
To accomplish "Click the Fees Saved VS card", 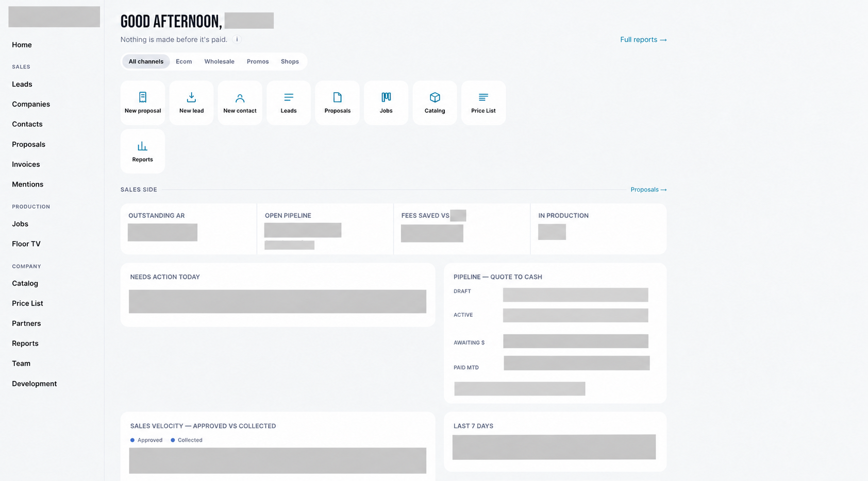I will [462, 229].
